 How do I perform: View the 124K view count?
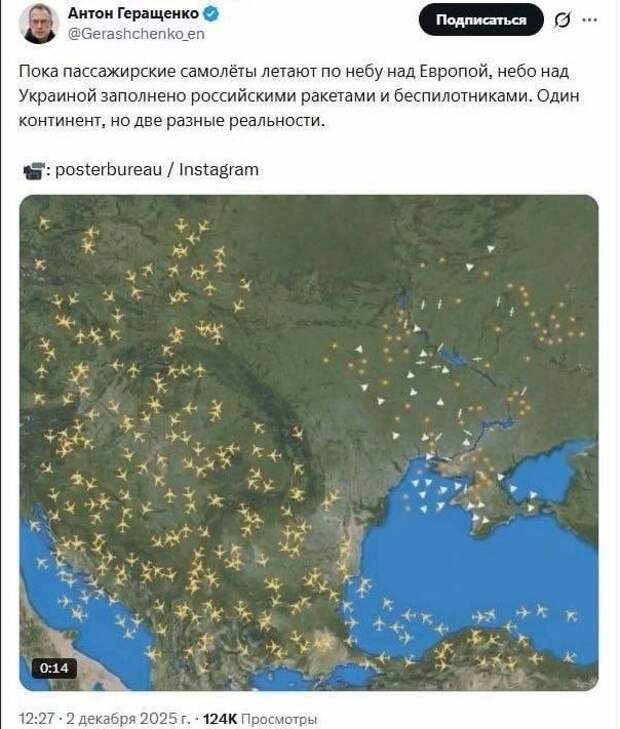[219, 718]
